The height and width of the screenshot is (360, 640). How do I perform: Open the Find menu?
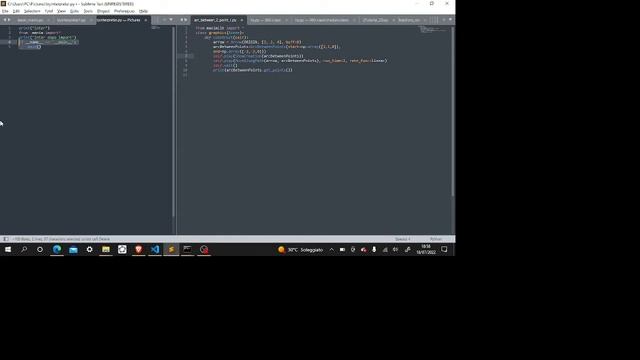point(49,11)
